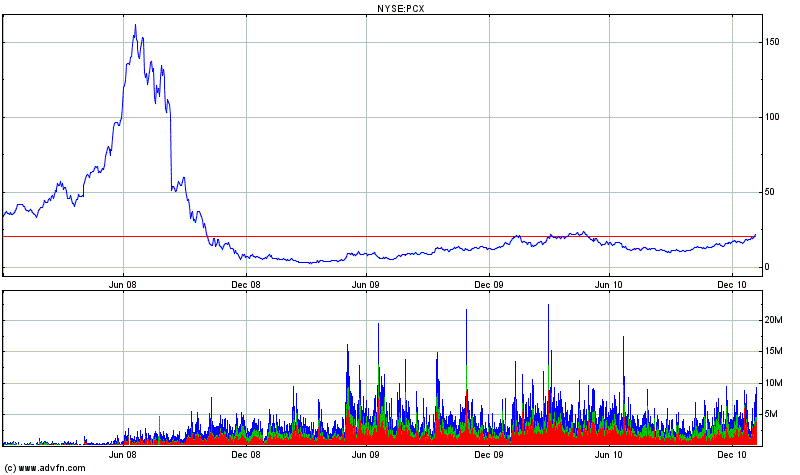Select Dec 09 label under volume chart
Screen dimensions: 800x475
point(488,455)
